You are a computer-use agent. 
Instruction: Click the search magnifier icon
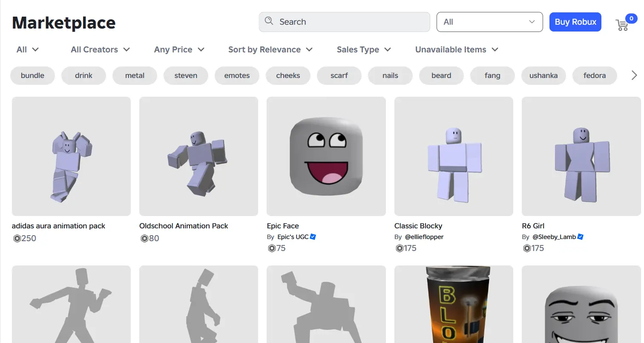[268, 21]
